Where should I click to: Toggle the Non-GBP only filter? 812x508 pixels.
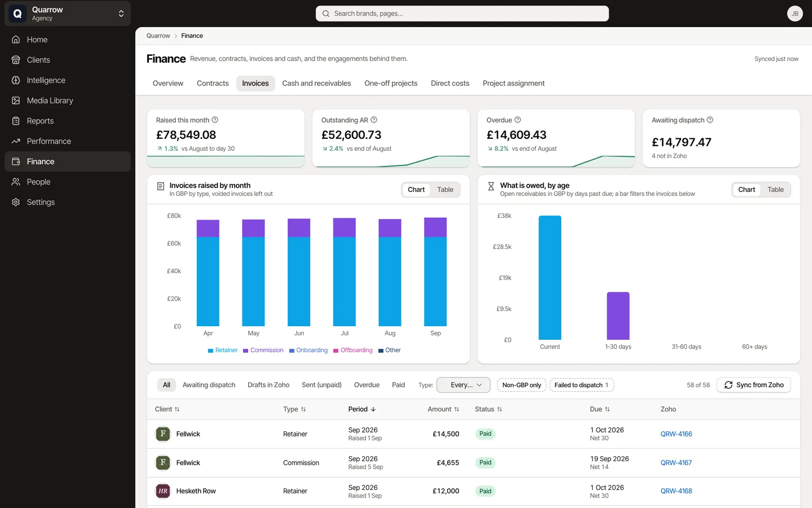(x=522, y=385)
